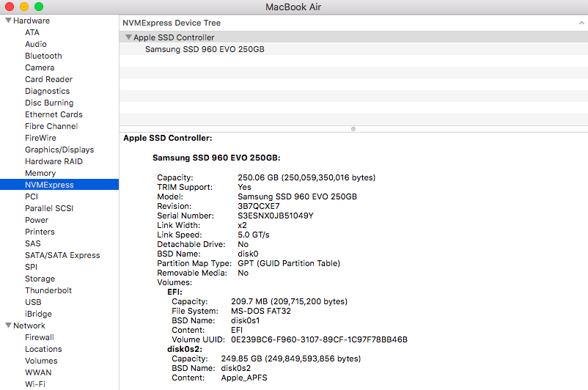Click the serial number S3ESNX0JB51049Y
Screen dimensions: 588x390
tap(276, 216)
